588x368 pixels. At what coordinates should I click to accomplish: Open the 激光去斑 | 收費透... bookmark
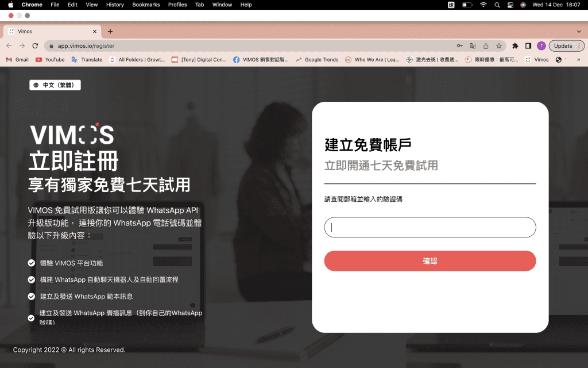pyautogui.click(x=432, y=60)
